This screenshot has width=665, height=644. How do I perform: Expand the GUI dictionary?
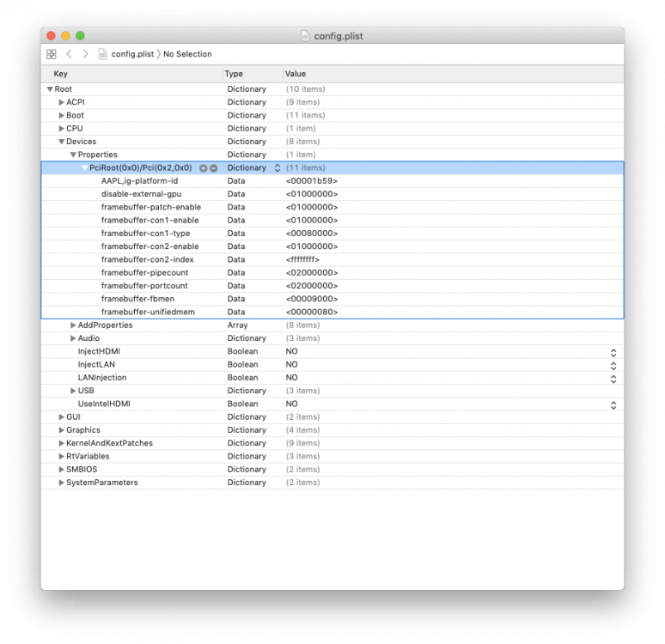[62, 417]
